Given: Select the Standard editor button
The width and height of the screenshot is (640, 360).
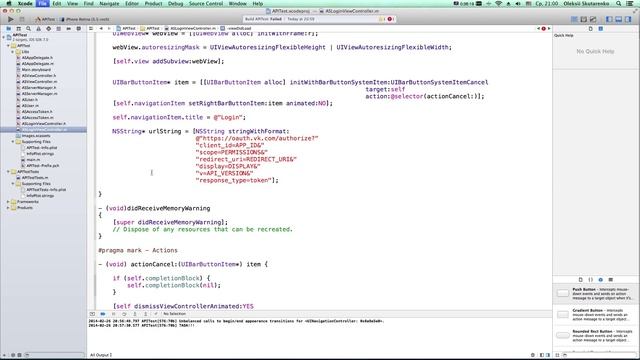Looking at the screenshot, I should 574,19.
